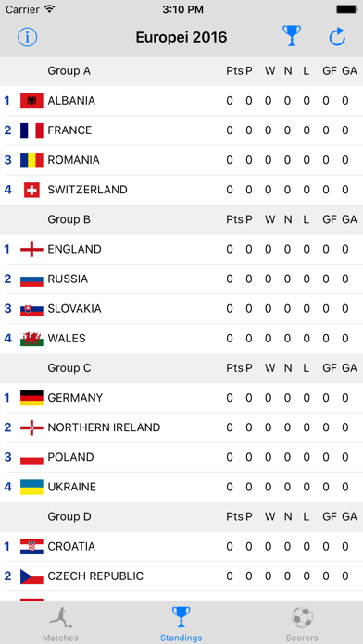This screenshot has height=644, width=363.
Task: Choose the NORTHERN IRELAND row
Action: (181, 427)
